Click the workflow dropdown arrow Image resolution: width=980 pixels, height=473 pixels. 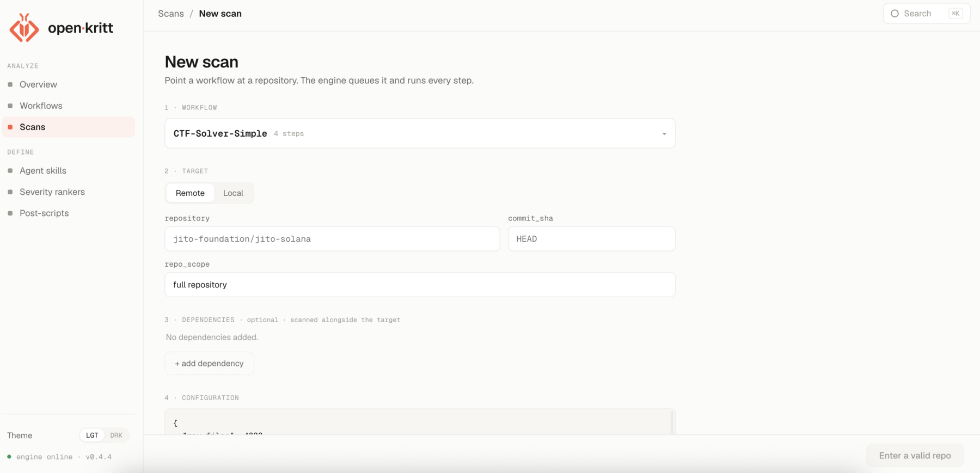664,134
